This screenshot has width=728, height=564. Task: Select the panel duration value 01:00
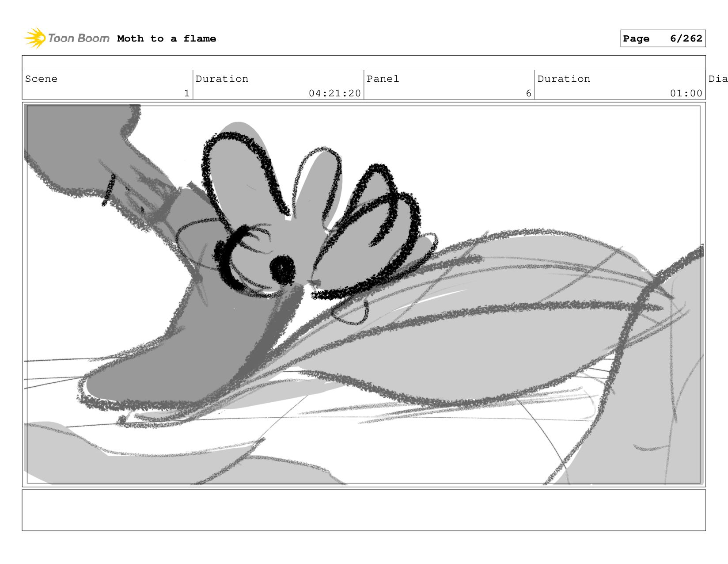(686, 93)
